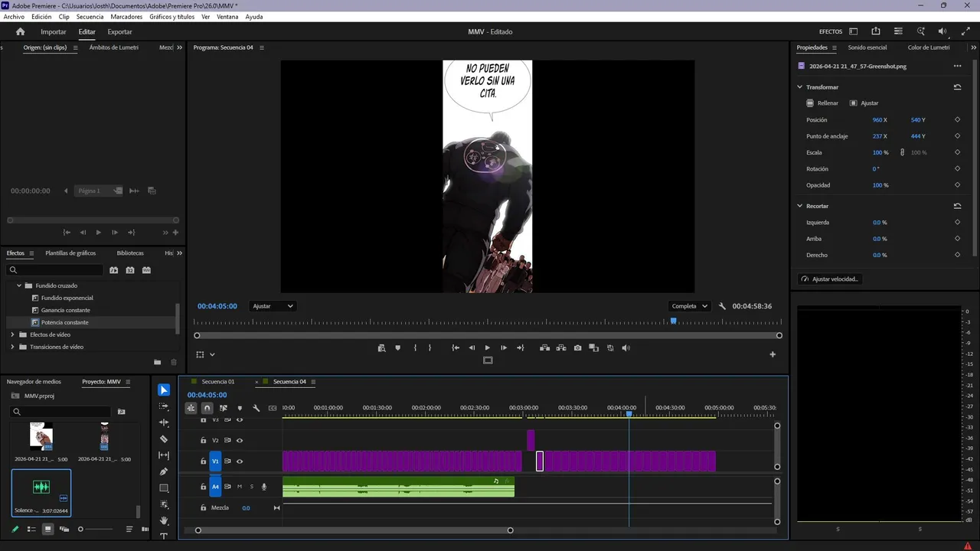Select the Razor tool
This screenshot has height=551, width=980.
click(x=164, y=439)
